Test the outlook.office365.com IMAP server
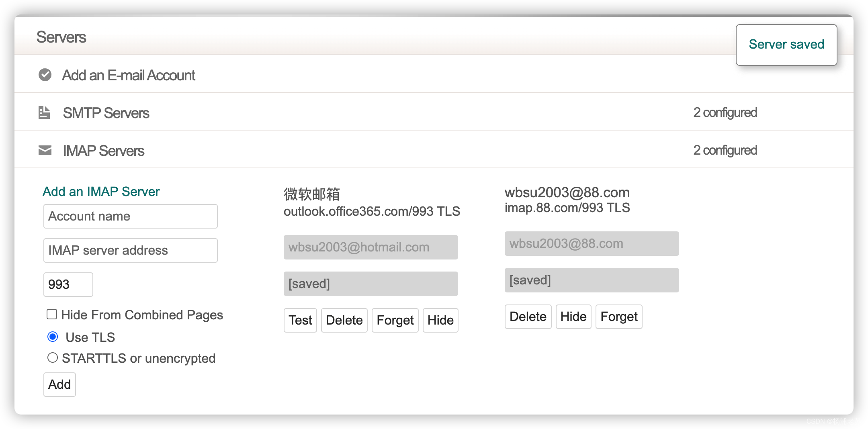Image resolution: width=868 pixels, height=429 pixels. pos(300,320)
